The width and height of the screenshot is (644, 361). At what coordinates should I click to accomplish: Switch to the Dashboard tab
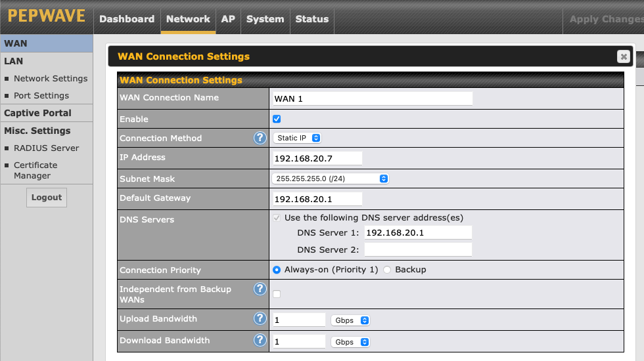pos(127,19)
